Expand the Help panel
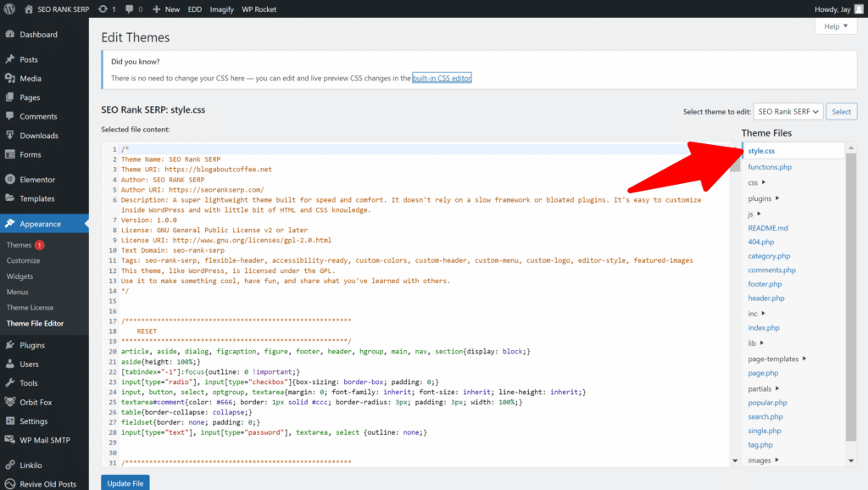This screenshot has height=490, width=868. (836, 25)
